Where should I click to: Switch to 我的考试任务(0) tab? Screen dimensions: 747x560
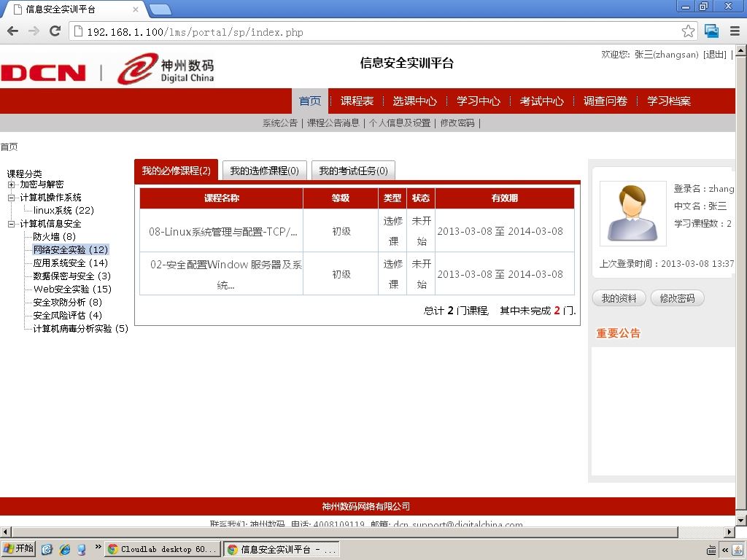point(353,171)
